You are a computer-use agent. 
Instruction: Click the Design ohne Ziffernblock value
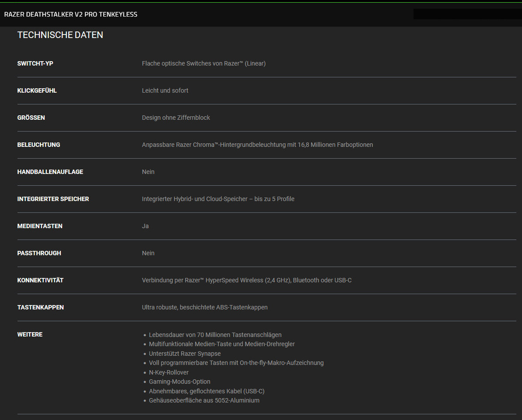[176, 118]
